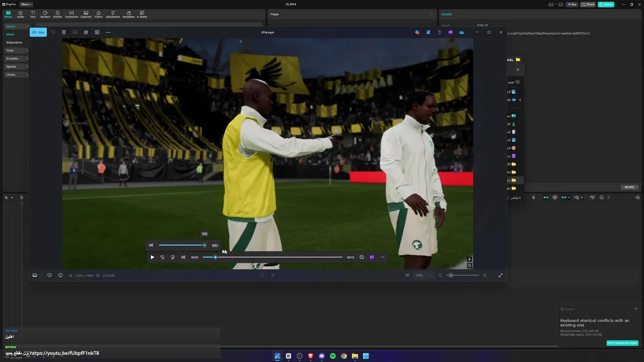The image size is (644, 362).
Task: Click the slideshow icon in viewer toolbar
Action: click(x=97, y=32)
